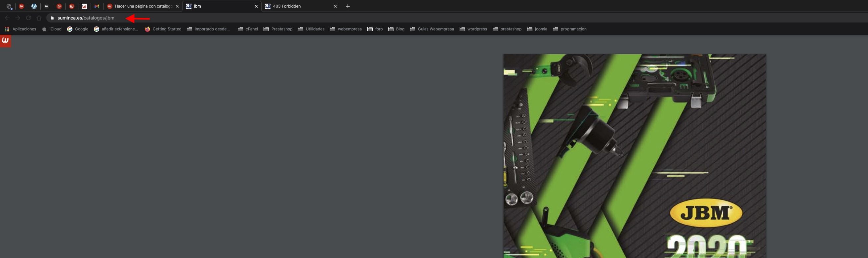Image resolution: width=868 pixels, height=258 pixels.
Task: Go forward to the next page
Action: coord(18,18)
